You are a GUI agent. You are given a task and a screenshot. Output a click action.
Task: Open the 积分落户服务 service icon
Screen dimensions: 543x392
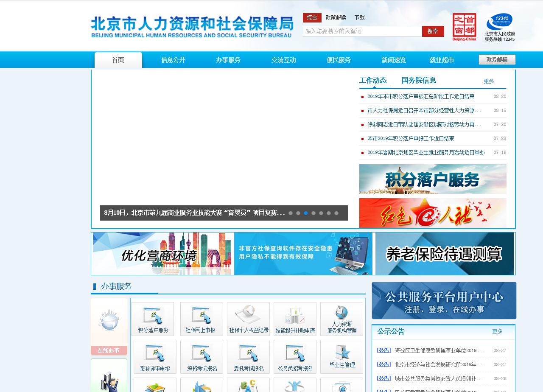(153, 319)
